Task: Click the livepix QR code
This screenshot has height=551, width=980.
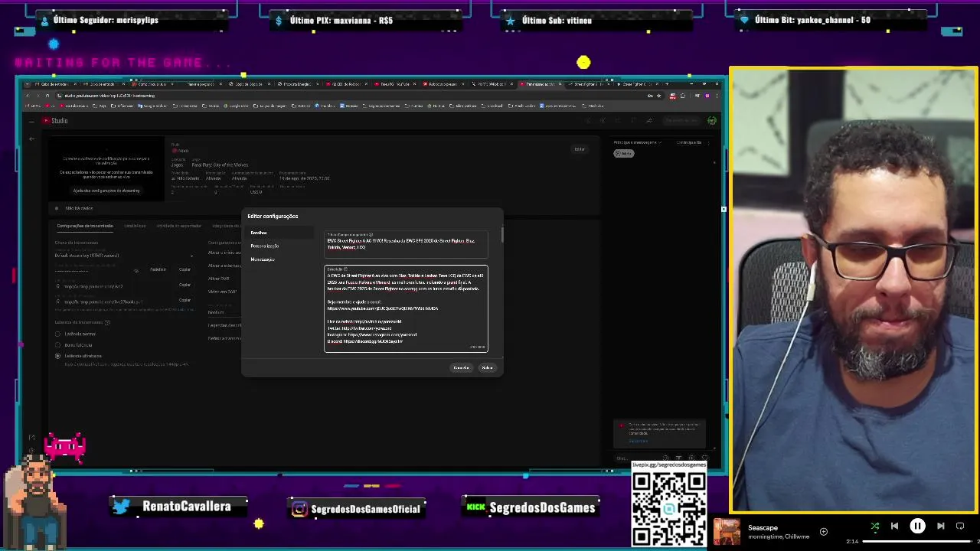Action: 669,509
